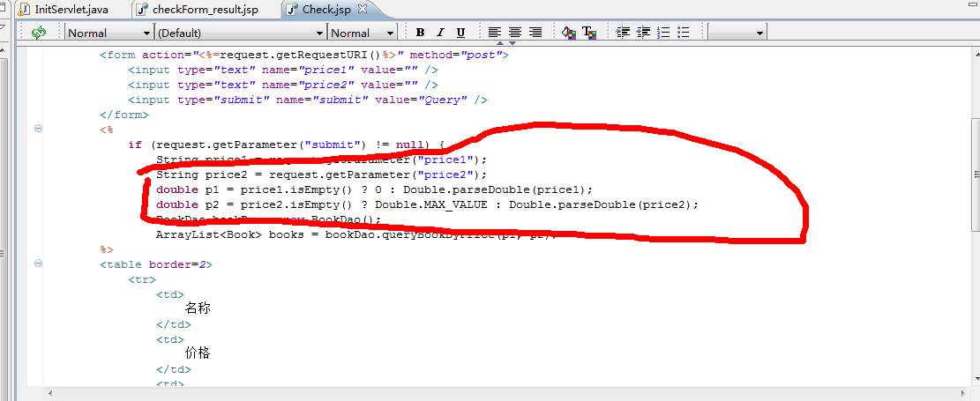Collapse the scriptlet block at <% line
The height and width of the screenshot is (401, 980).
click(x=38, y=129)
